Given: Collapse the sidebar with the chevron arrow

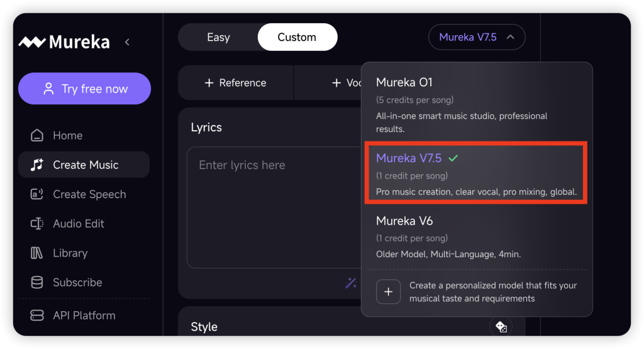Looking at the screenshot, I should point(127,42).
